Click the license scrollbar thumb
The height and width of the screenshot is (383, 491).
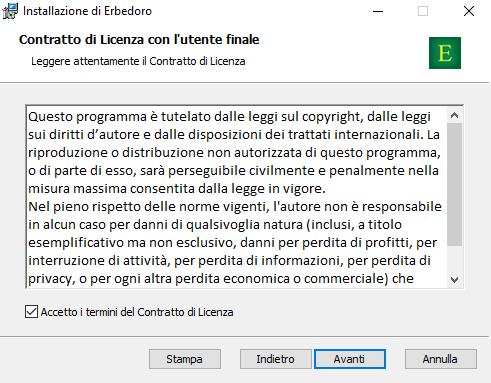point(454,184)
